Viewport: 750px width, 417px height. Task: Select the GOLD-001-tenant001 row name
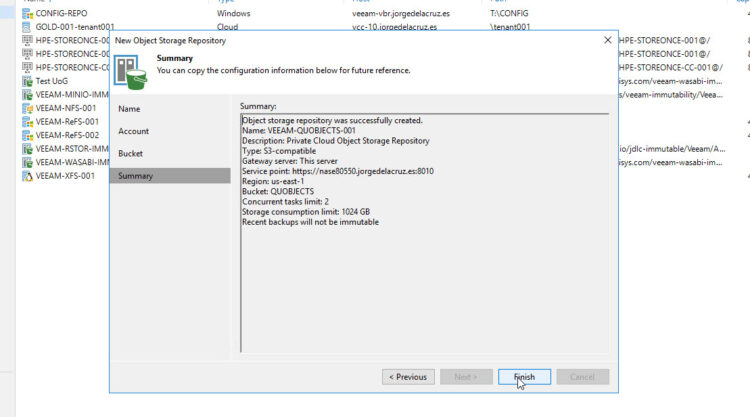tap(75, 27)
